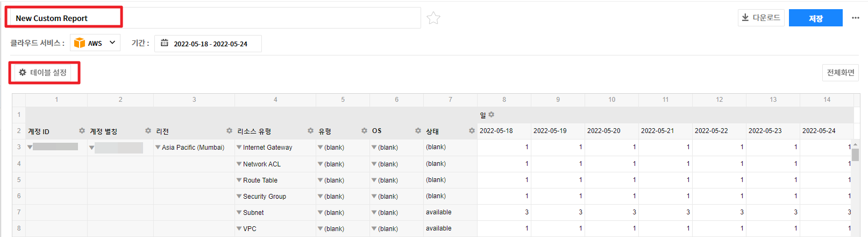Click gear icon in 계정 ID column header
Screen dimensions: 868x237
click(x=82, y=131)
